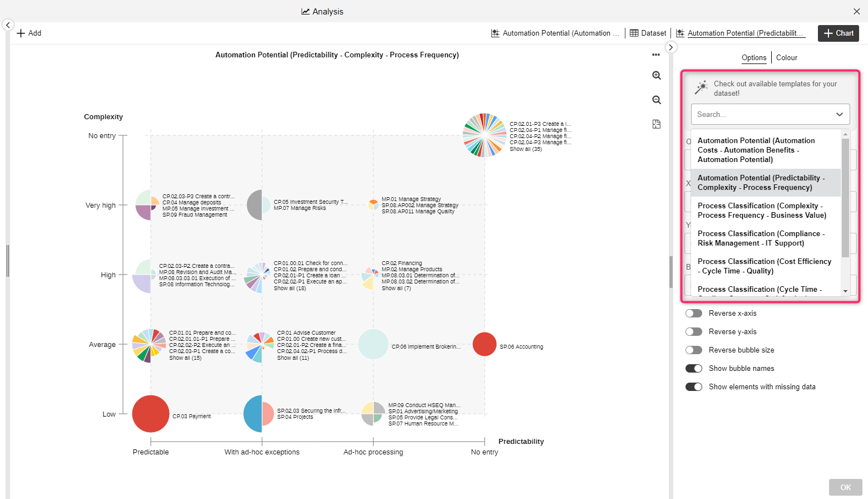
Task: Click the red CP.03 Payment bubble
Action: coord(151,414)
